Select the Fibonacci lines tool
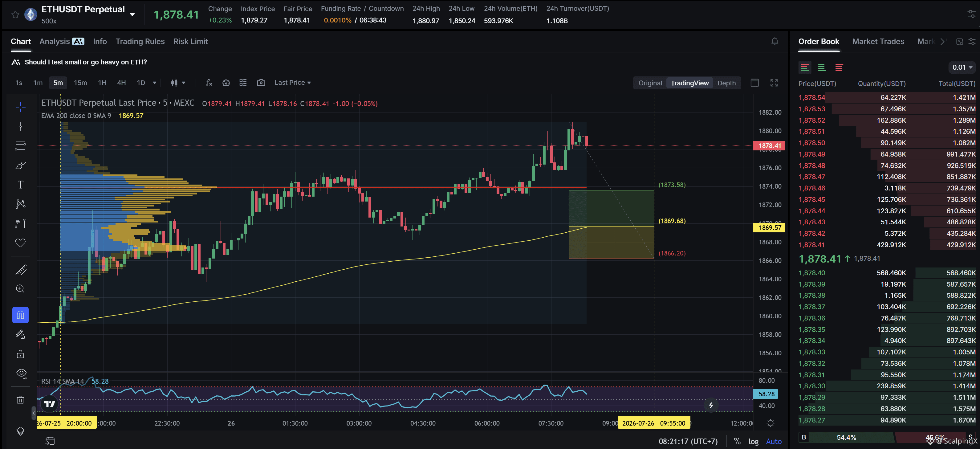980x449 pixels. 21,146
